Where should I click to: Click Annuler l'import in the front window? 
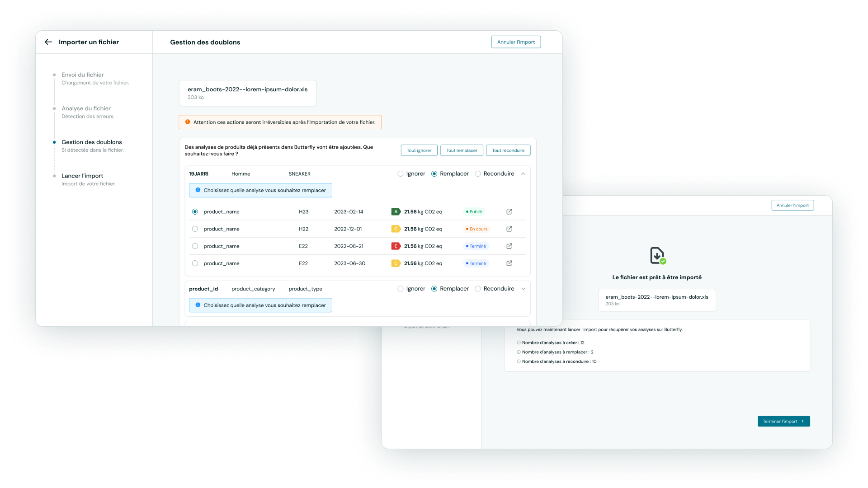pyautogui.click(x=516, y=42)
